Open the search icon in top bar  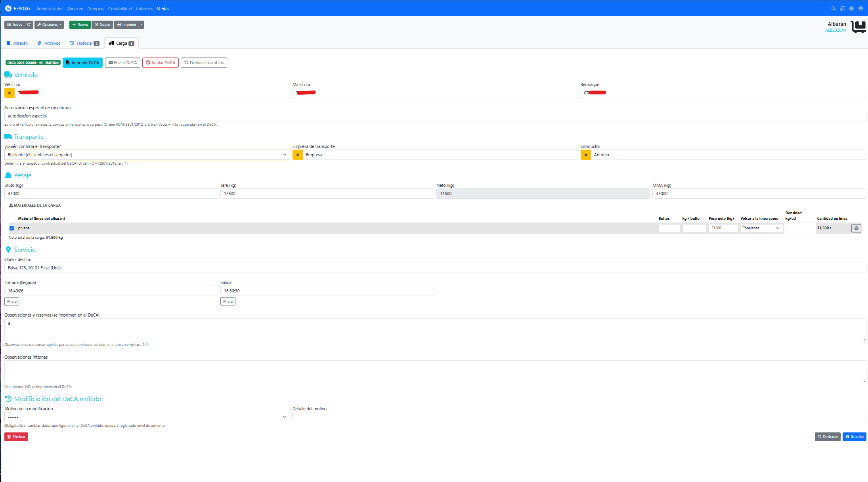[834, 8]
